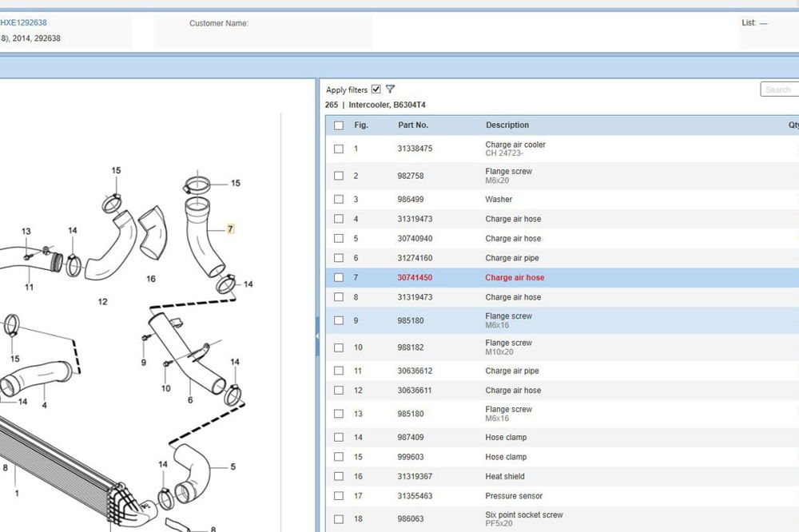Tick the Heat shield row checkbox
Viewport: 799px width, 532px height.
(x=339, y=476)
